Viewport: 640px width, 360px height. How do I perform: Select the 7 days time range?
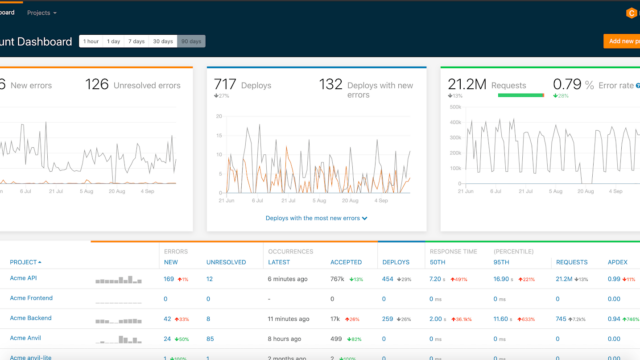(x=136, y=41)
